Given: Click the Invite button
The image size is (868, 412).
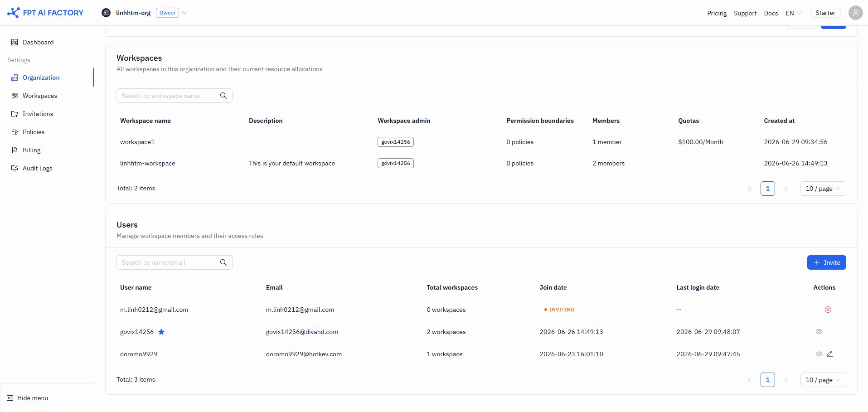Looking at the screenshot, I should (x=826, y=262).
